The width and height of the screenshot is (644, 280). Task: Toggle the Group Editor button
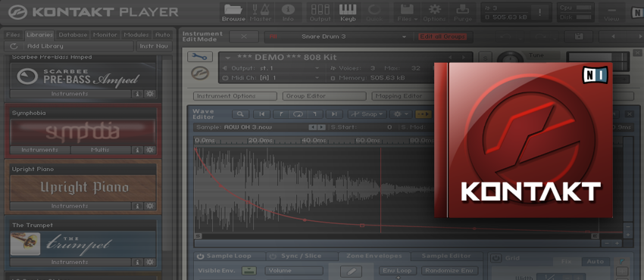point(324,96)
